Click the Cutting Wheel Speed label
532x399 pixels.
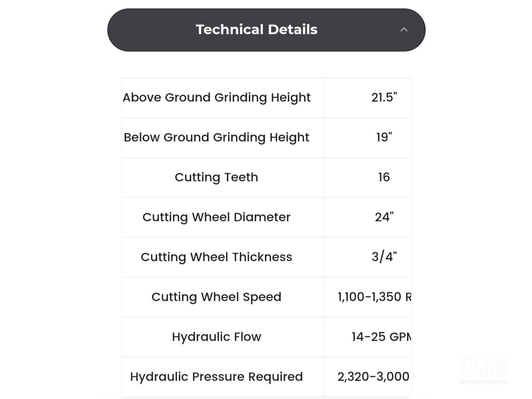point(216,297)
